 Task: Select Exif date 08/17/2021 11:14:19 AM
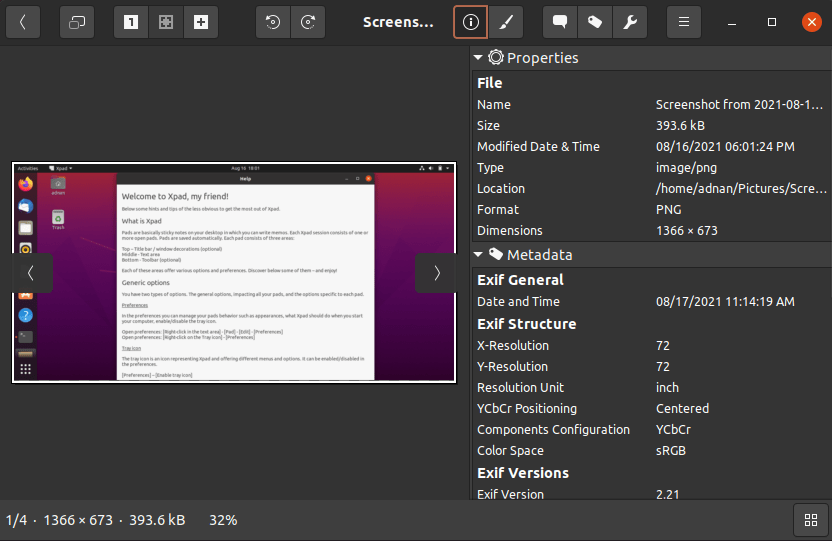pos(725,302)
